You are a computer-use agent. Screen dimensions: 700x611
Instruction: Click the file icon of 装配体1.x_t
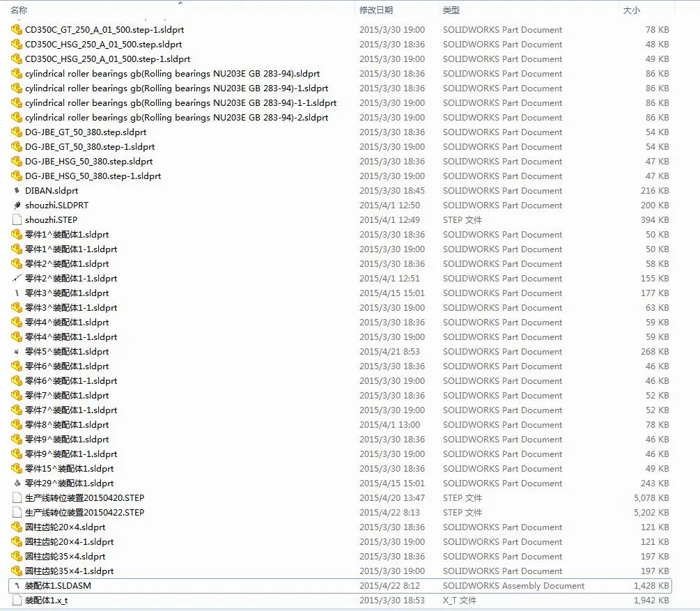[x=17, y=601]
